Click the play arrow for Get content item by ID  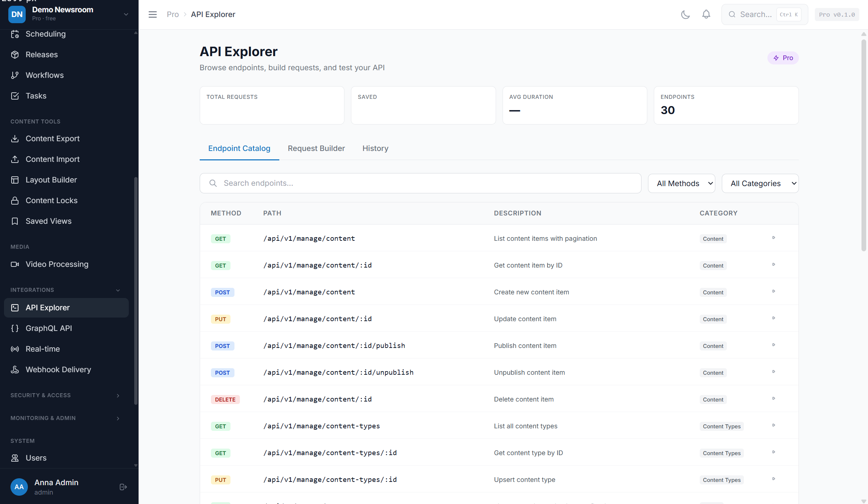click(x=774, y=265)
